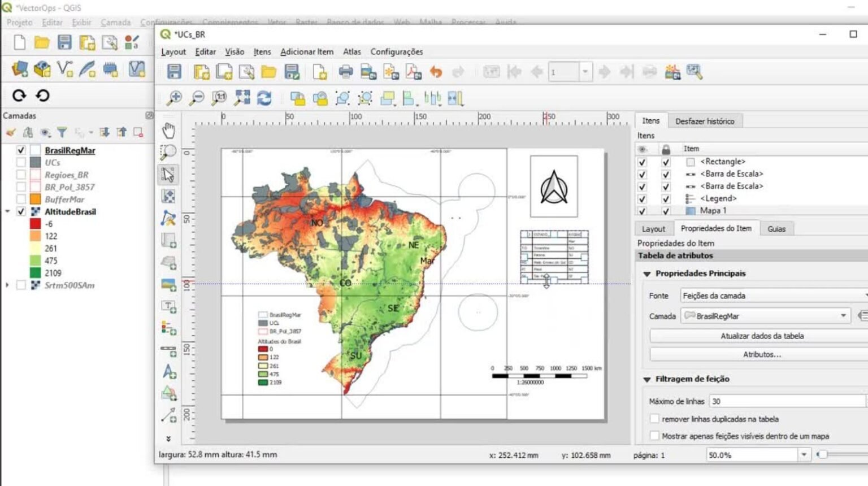Click 'Atualizar dados da tabela' button
Image resolution: width=868 pixels, height=486 pixels.
coord(762,336)
